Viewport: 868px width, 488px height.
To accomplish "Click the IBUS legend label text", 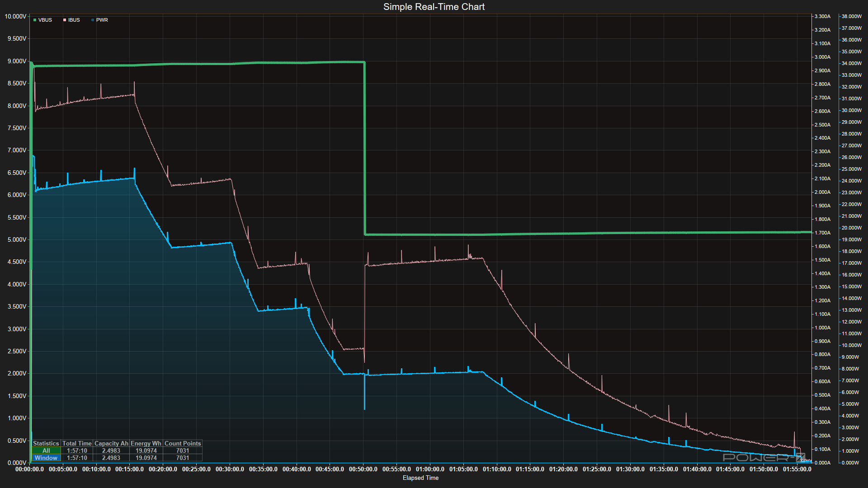I will (74, 20).
